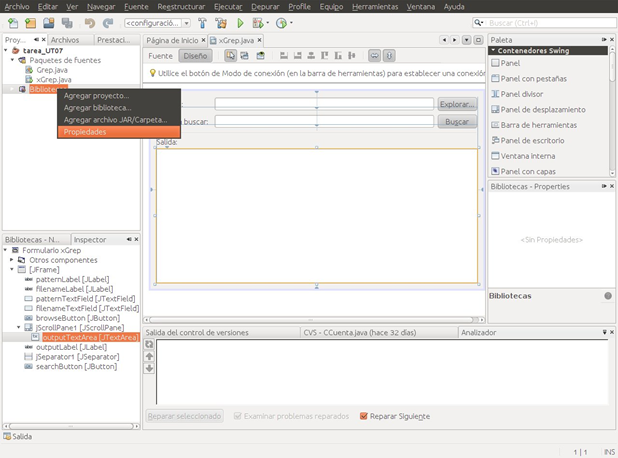Click the Save All toolbar icon

tap(67, 23)
